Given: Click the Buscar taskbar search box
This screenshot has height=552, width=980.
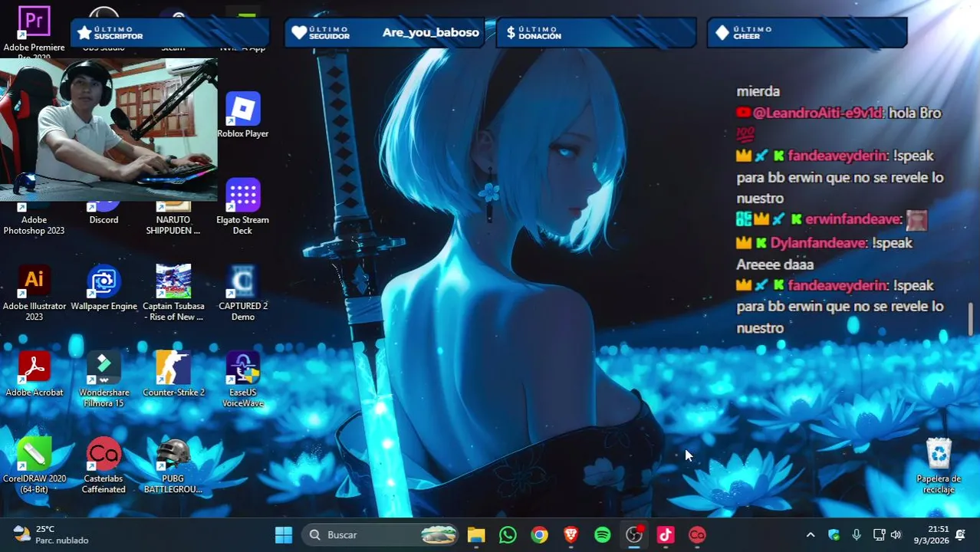Looking at the screenshot, I should (380, 534).
